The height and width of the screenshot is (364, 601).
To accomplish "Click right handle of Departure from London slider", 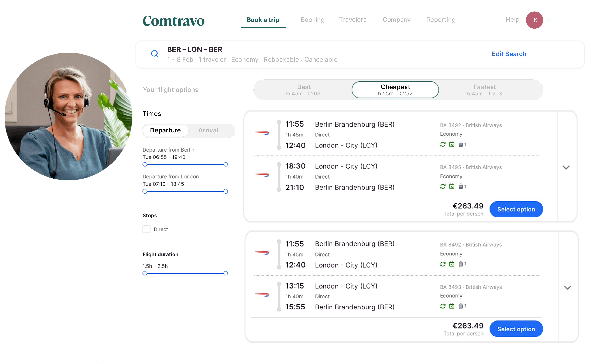I will pos(226,192).
